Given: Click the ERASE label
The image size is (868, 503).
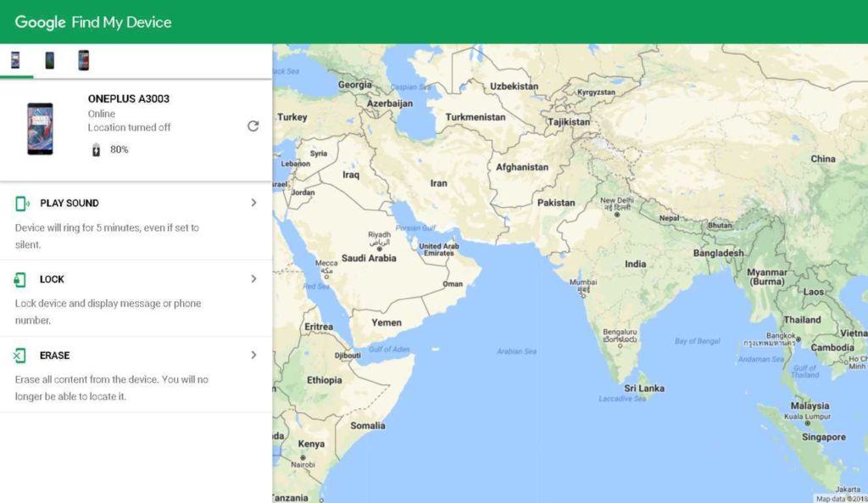Looking at the screenshot, I should [x=55, y=355].
